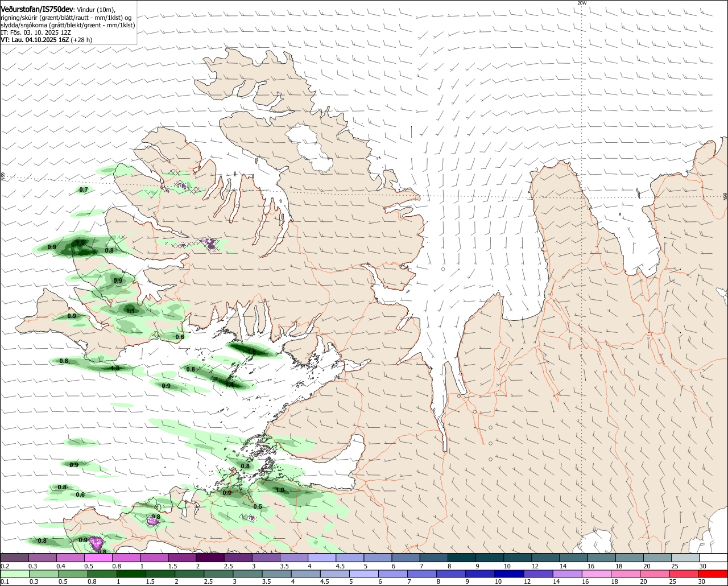The image size is (728, 586).
Task: Select lower legend darkest green swatch 1–1.5
Action: tap(131, 573)
